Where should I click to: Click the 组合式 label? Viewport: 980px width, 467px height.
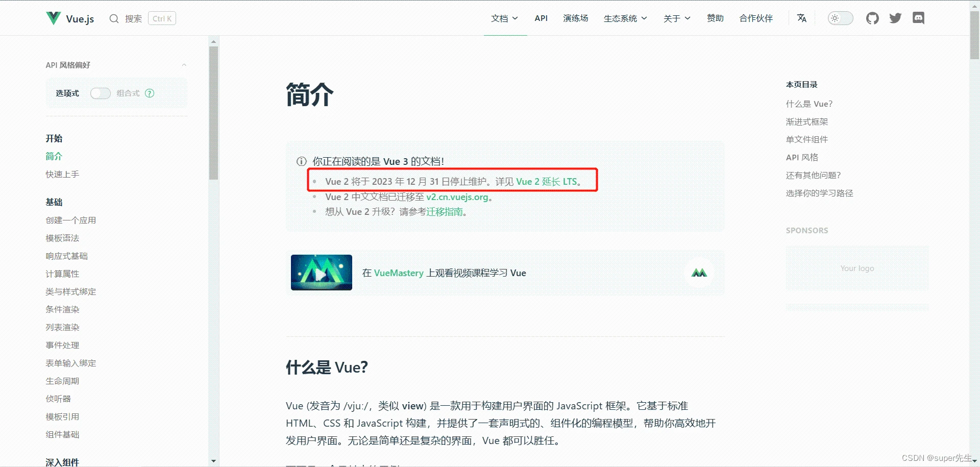pos(128,93)
